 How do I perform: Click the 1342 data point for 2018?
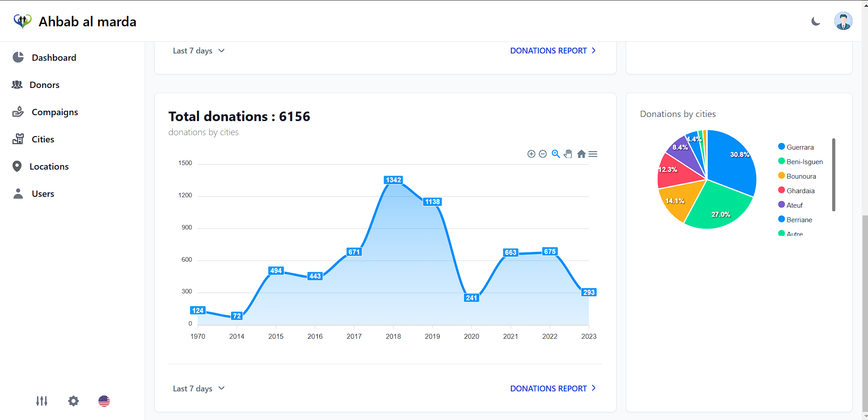393,181
